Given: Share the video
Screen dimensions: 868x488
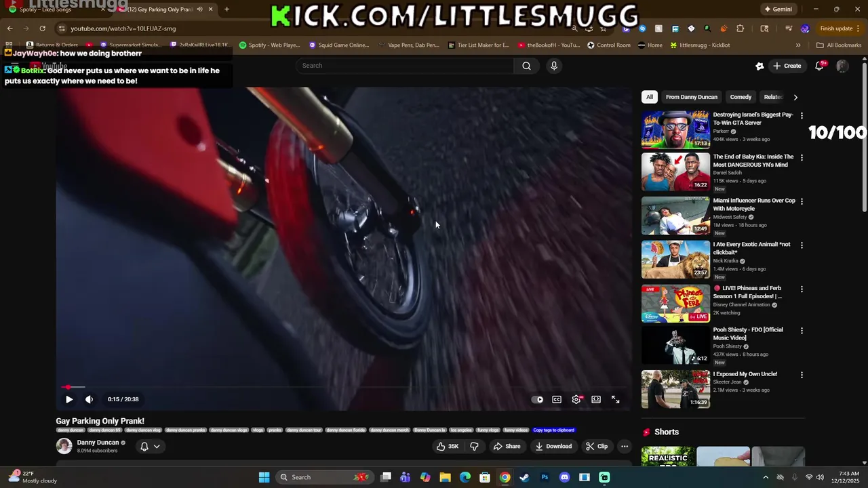Looking at the screenshot, I should [x=507, y=446].
